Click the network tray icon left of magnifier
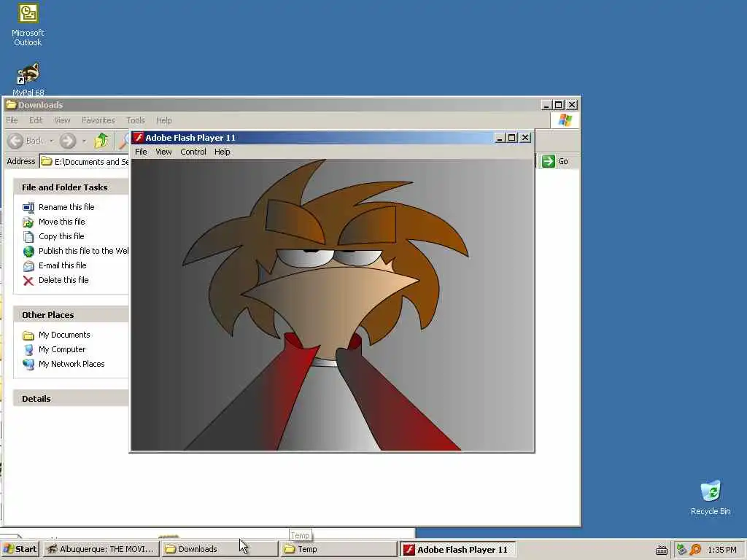 pyautogui.click(x=682, y=550)
